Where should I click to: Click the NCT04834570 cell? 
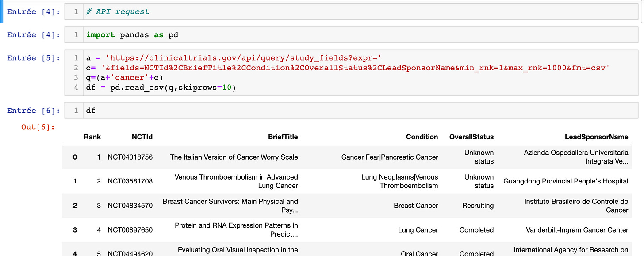[130, 206]
